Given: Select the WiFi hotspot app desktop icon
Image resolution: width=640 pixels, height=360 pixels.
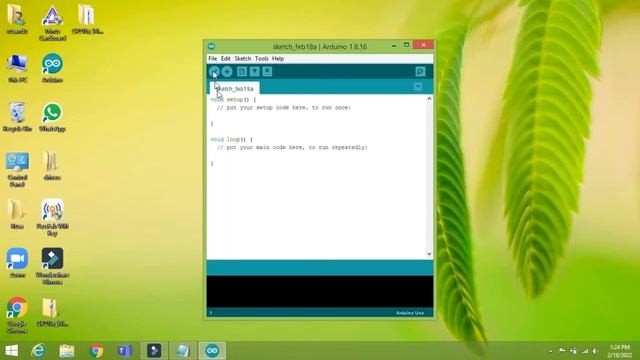Looking at the screenshot, I should (52, 218).
